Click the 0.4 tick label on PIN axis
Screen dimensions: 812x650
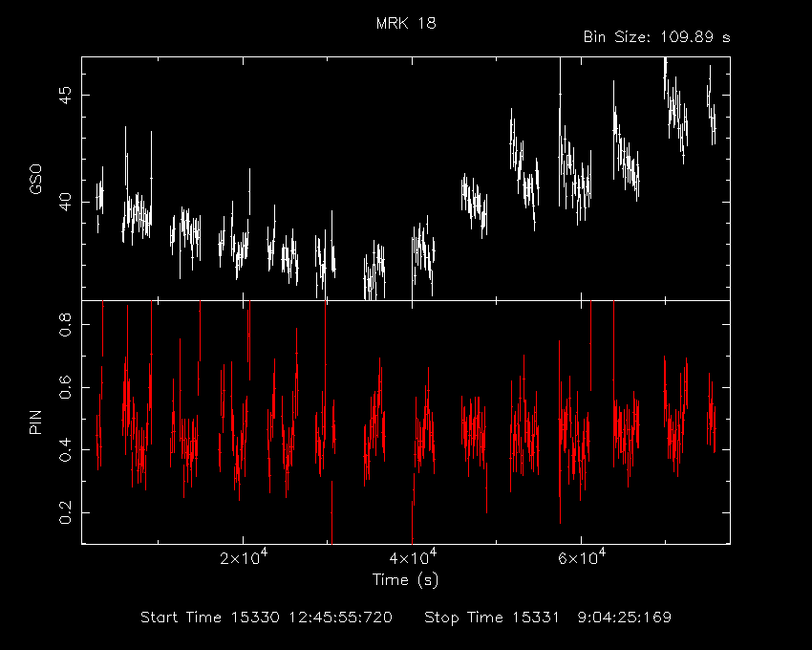pyautogui.click(x=65, y=449)
